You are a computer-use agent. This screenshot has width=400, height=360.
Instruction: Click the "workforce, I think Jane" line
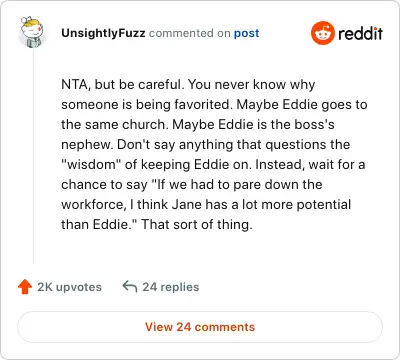(206, 204)
